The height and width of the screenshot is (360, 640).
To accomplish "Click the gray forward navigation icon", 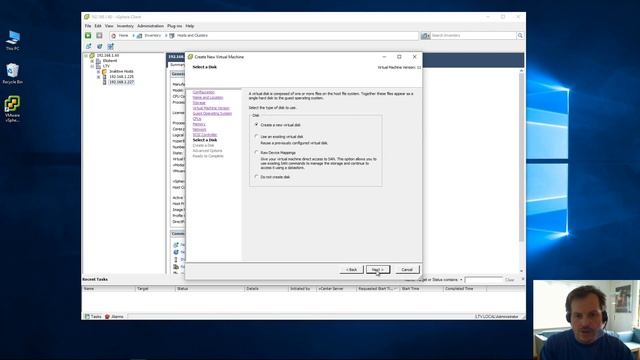I will pyautogui.click(x=99, y=36).
